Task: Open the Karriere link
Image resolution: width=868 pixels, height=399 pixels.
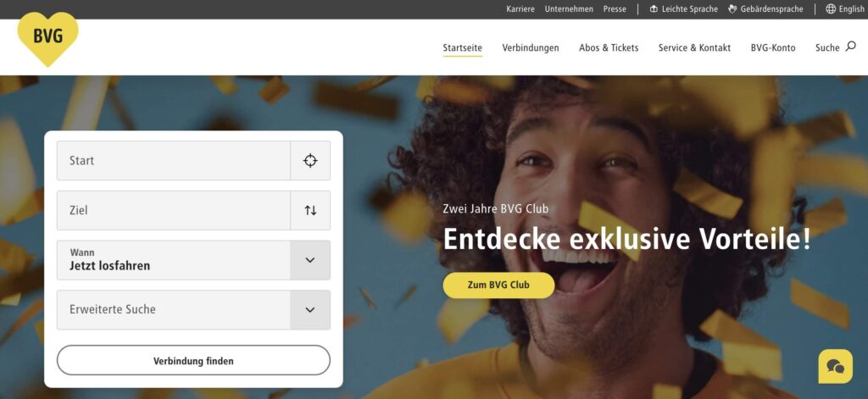Action: click(520, 8)
